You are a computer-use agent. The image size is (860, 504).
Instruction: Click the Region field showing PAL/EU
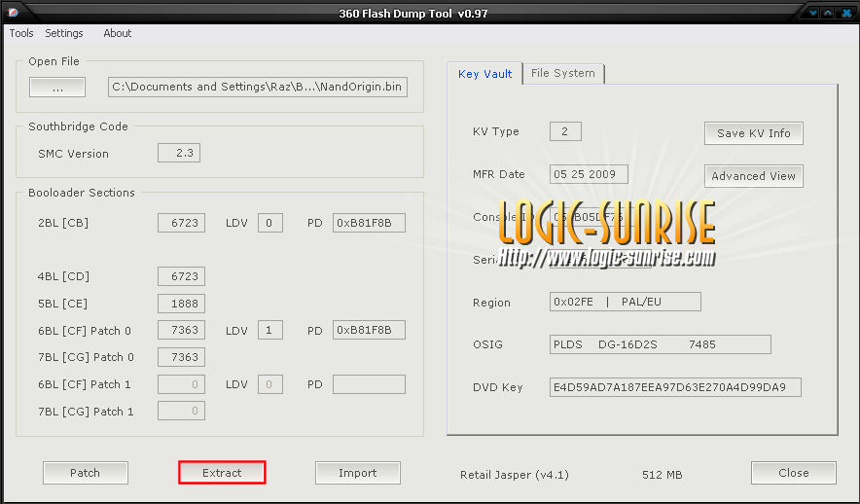(626, 302)
